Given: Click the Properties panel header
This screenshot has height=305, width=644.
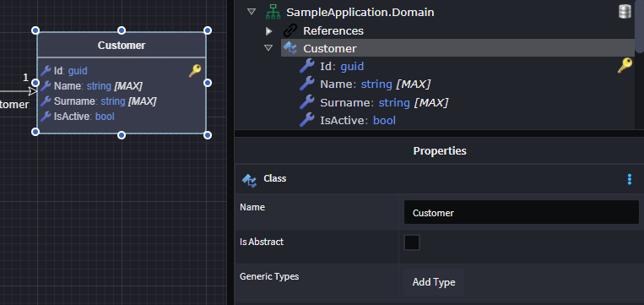Looking at the screenshot, I should coord(439,151).
